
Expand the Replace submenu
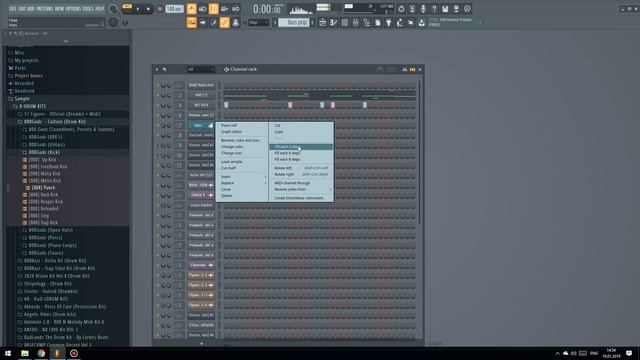point(242,183)
